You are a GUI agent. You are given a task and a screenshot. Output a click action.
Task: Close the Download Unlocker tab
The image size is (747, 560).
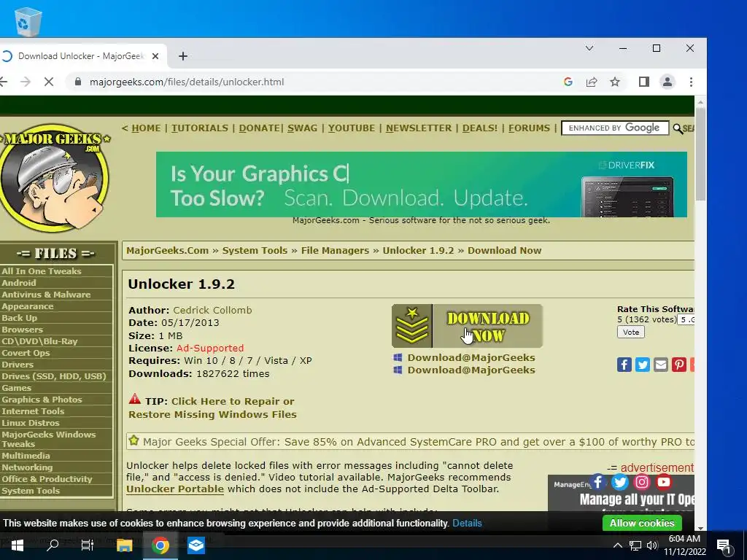pos(155,56)
